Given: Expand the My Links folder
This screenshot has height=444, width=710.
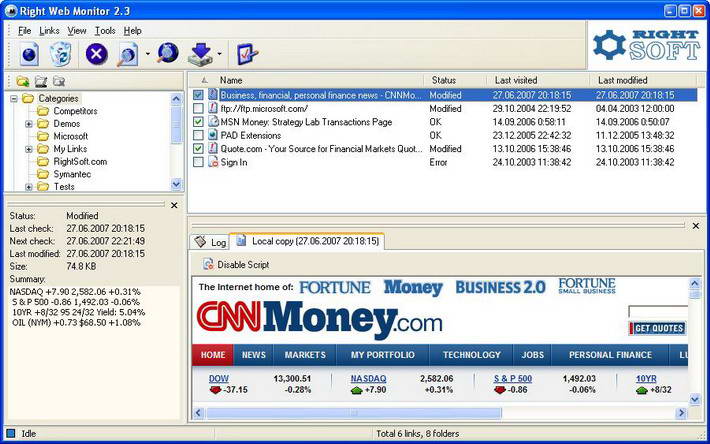Looking at the screenshot, I should pos(29,149).
